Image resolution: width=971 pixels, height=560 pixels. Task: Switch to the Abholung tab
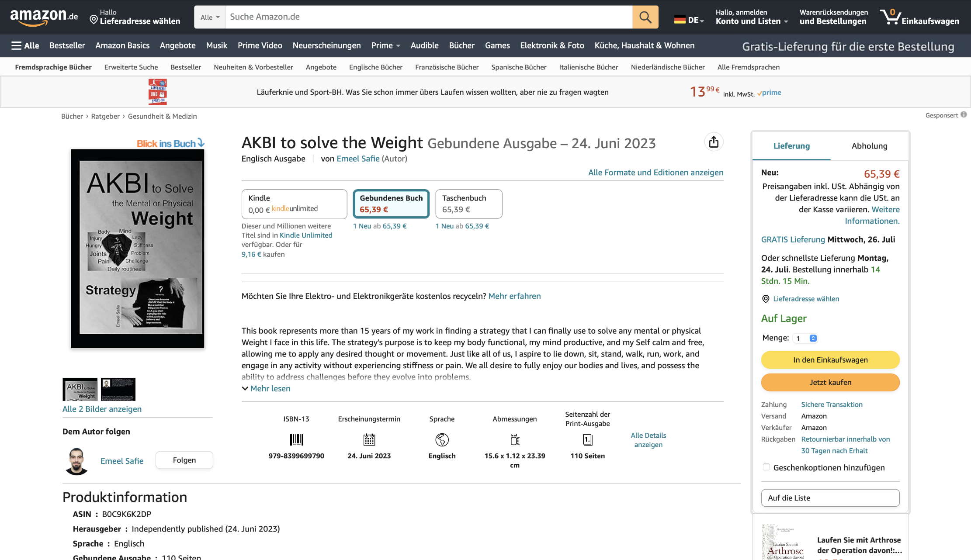[869, 146]
